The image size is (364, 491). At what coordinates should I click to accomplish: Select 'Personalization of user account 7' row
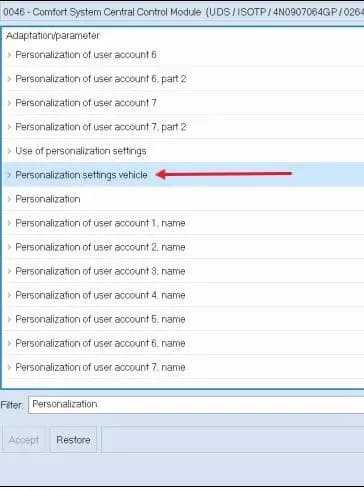point(86,103)
